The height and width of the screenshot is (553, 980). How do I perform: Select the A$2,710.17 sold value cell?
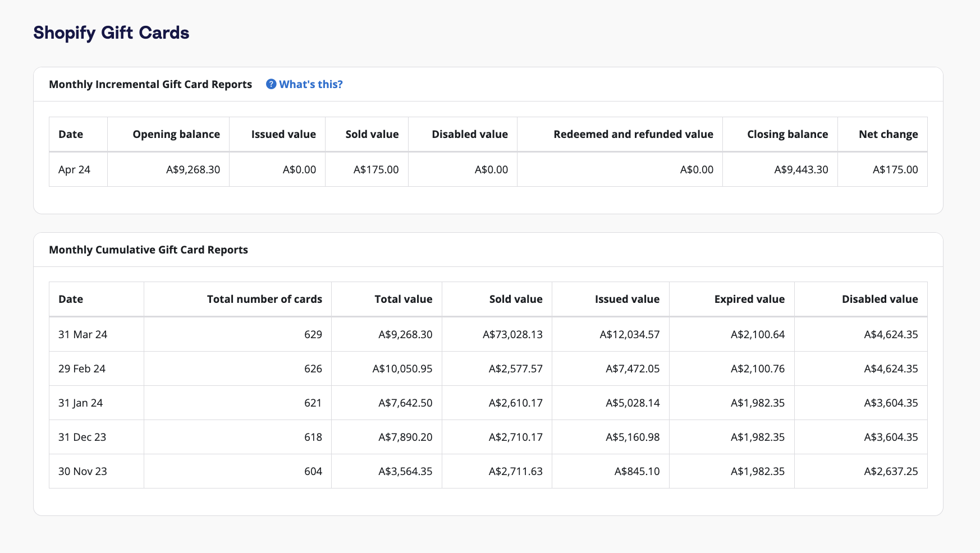point(497,437)
